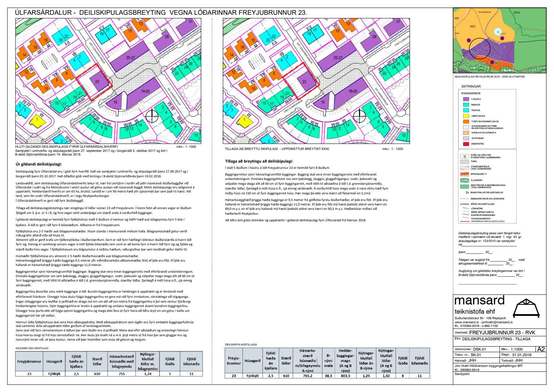Screen dimensions: 554x392
Task: Click the A2 paper size box
Action: click(541, 349)
